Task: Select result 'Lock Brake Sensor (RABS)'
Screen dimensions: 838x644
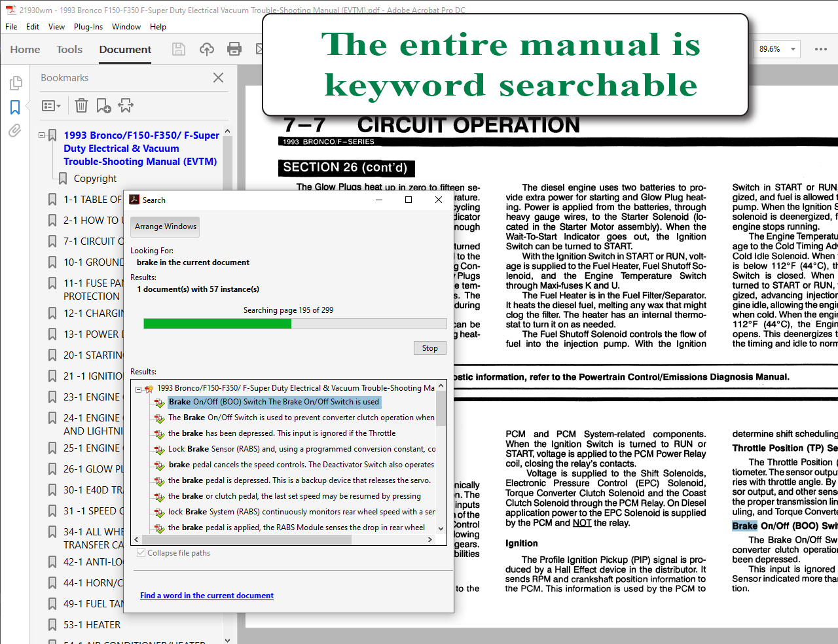Action: 302,449
